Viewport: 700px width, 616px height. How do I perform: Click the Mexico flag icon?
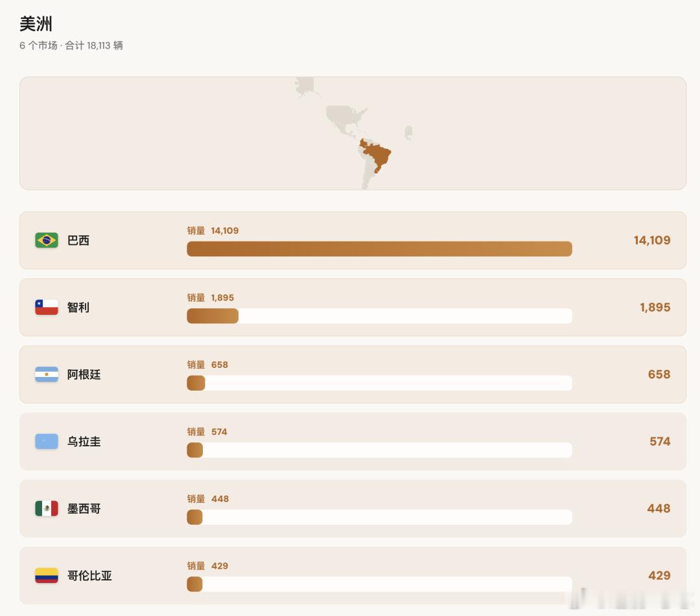tap(47, 508)
